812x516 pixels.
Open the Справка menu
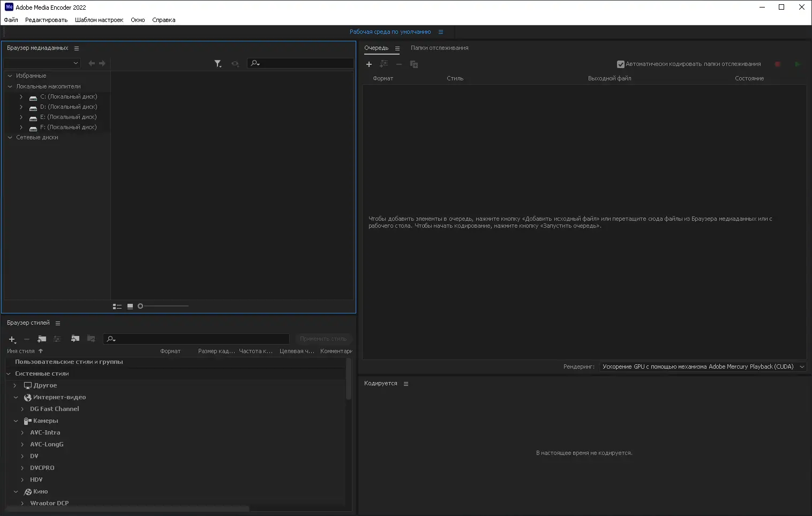[164, 20]
